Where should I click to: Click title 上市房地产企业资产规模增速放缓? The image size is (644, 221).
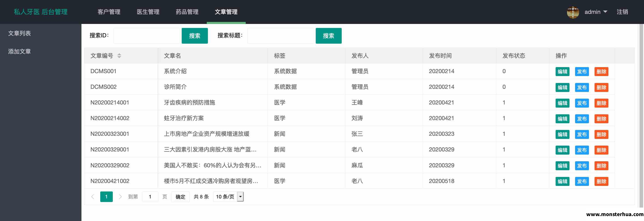[207, 134]
